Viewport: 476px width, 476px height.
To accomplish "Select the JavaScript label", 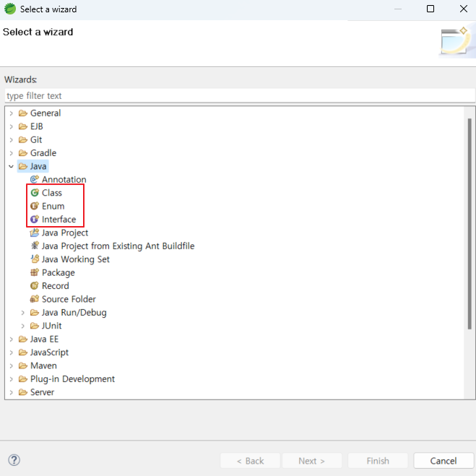I will pos(50,352).
